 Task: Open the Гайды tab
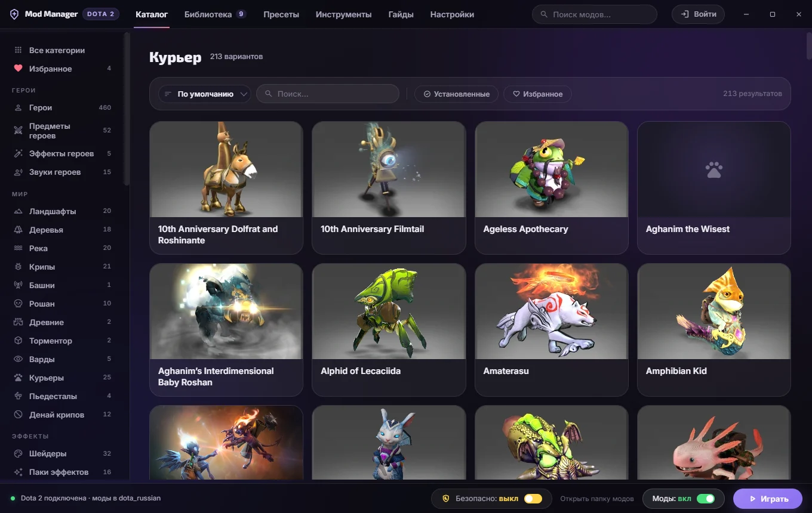(x=401, y=14)
